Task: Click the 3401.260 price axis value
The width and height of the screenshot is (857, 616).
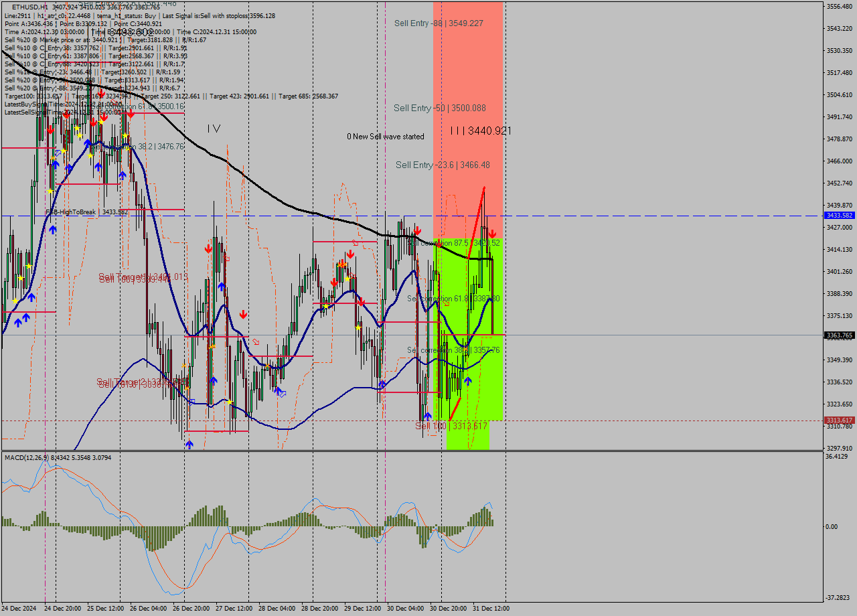Action: click(x=839, y=272)
